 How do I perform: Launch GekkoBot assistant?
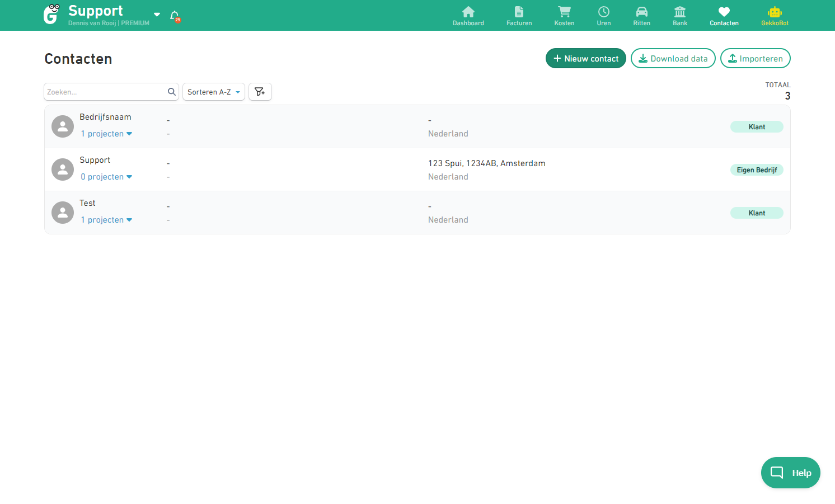coord(775,16)
